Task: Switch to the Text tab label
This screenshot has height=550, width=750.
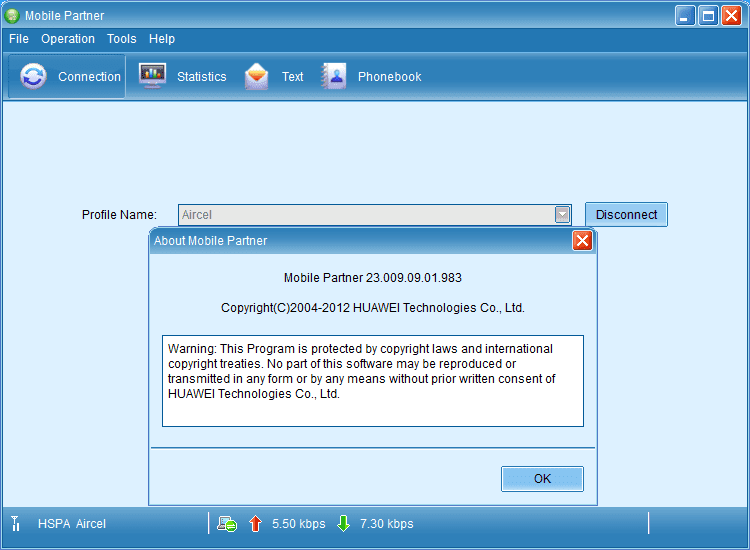Action: tap(292, 77)
